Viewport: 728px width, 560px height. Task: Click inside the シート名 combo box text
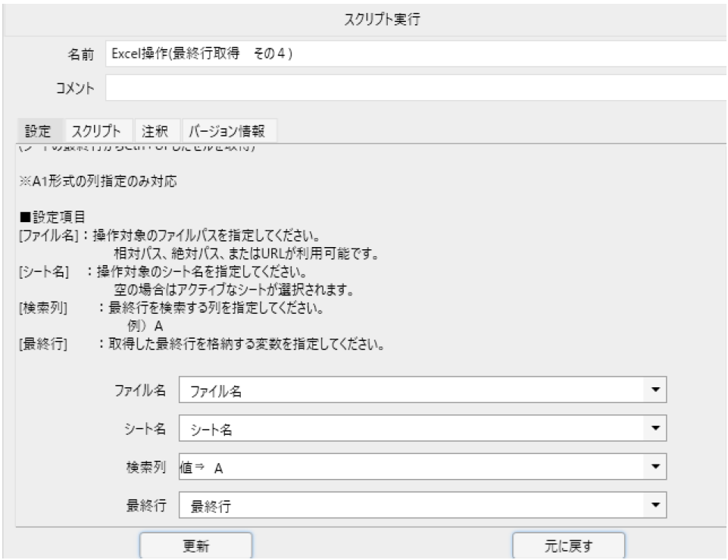409,430
